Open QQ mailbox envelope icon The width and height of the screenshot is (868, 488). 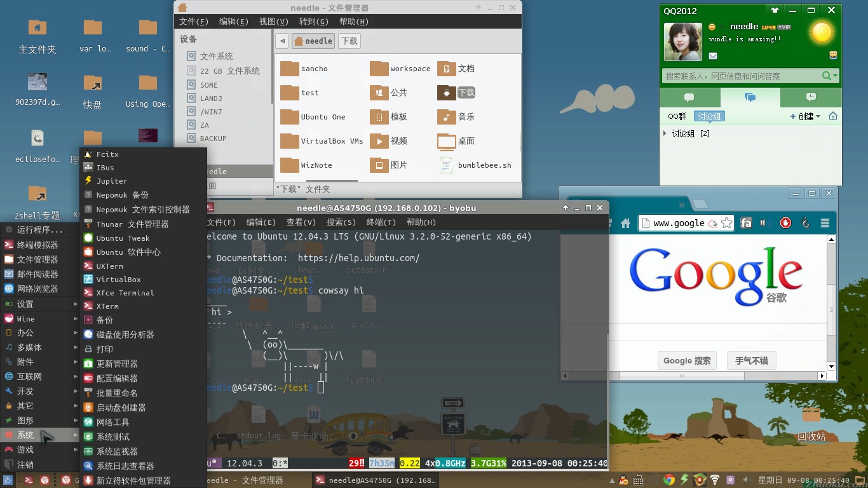pos(713,56)
